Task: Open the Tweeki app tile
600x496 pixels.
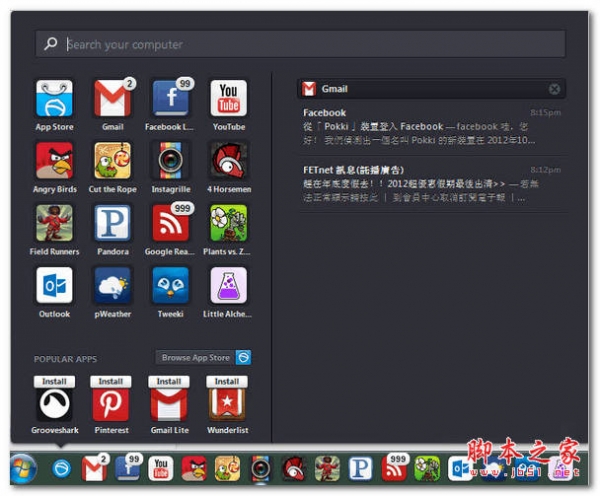Action: coord(171,286)
